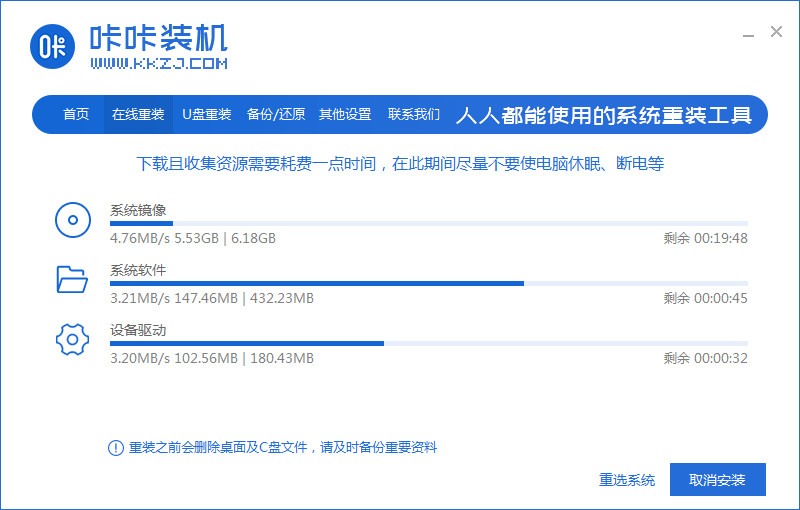
Task: Click the device driver gear icon
Action: tap(72, 339)
